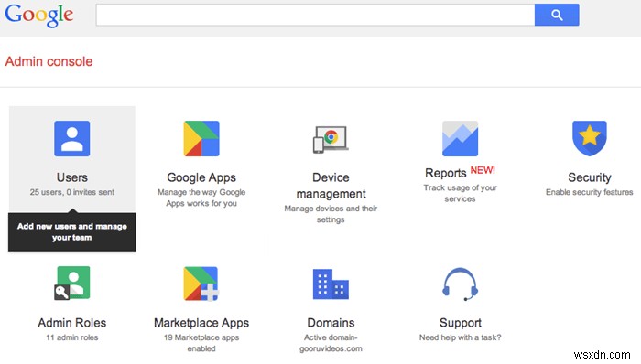Focus the Google search input field
The image size is (641, 364).
[x=315, y=15]
